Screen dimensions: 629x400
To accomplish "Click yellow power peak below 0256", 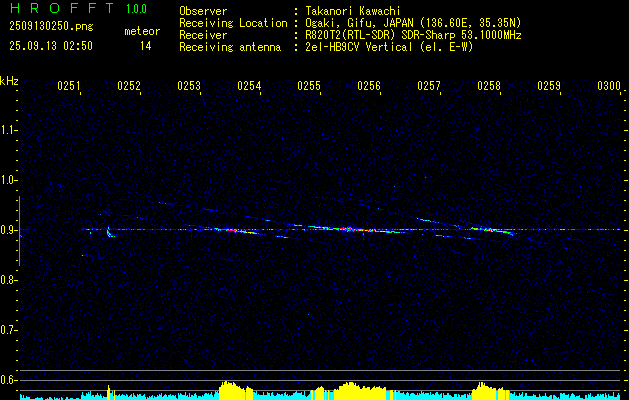I will click(360, 391).
